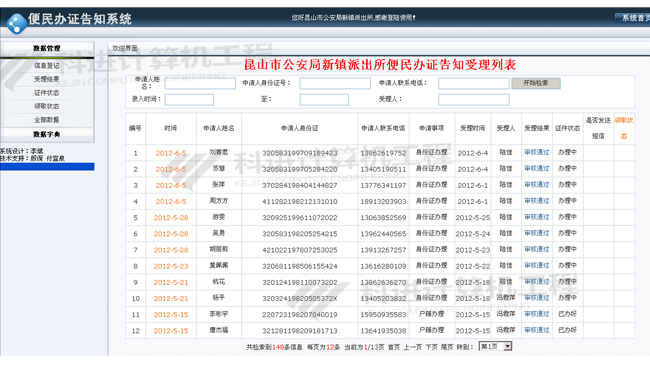Go to 上一页 in the pagination
The image size is (650, 368).
(412, 347)
